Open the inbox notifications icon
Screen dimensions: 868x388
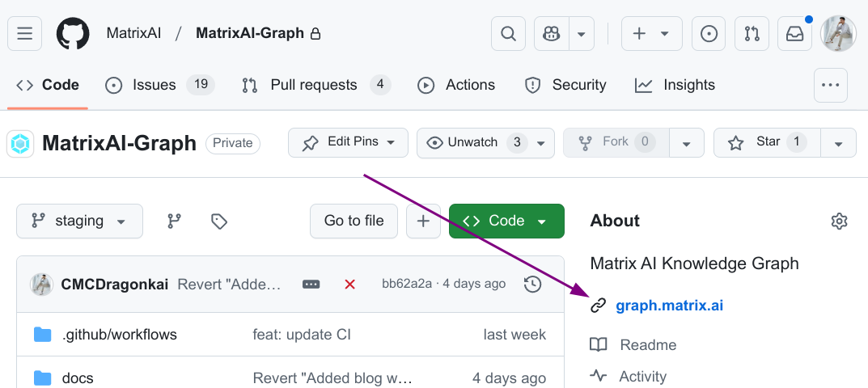pos(794,34)
